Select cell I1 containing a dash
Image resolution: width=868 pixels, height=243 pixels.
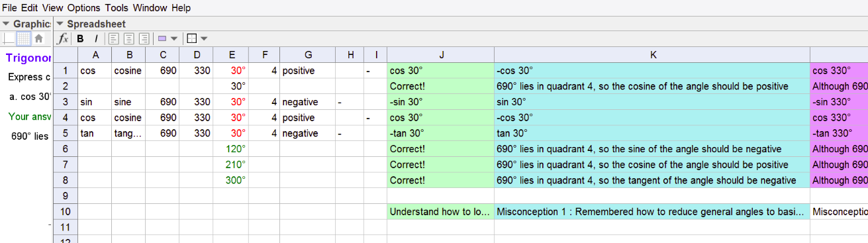coord(375,70)
